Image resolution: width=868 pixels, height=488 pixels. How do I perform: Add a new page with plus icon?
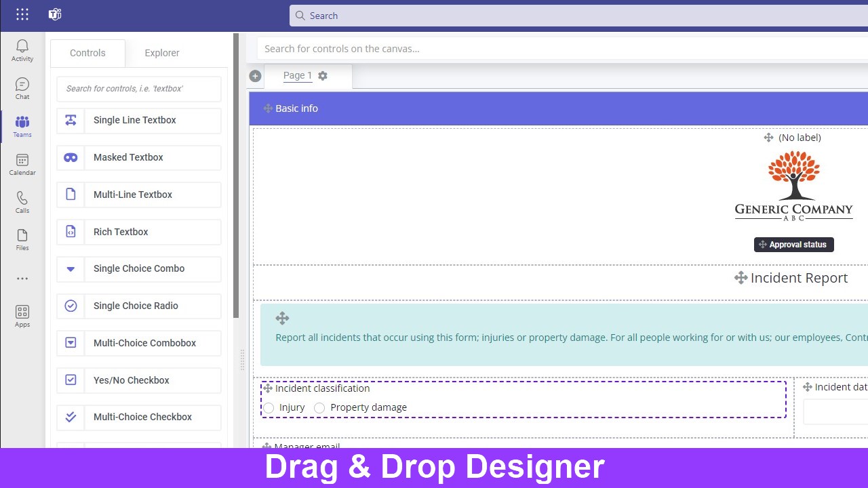click(x=255, y=76)
